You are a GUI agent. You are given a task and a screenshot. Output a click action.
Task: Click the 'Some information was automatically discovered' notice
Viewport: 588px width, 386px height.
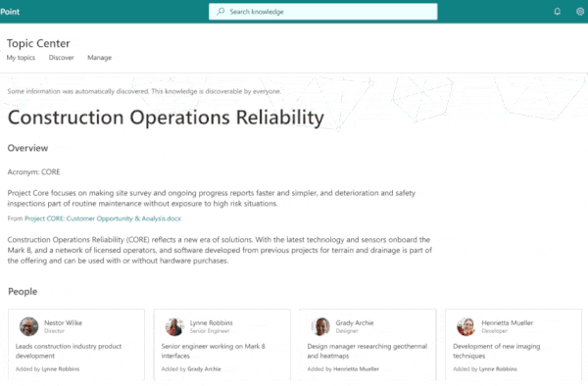tap(144, 91)
